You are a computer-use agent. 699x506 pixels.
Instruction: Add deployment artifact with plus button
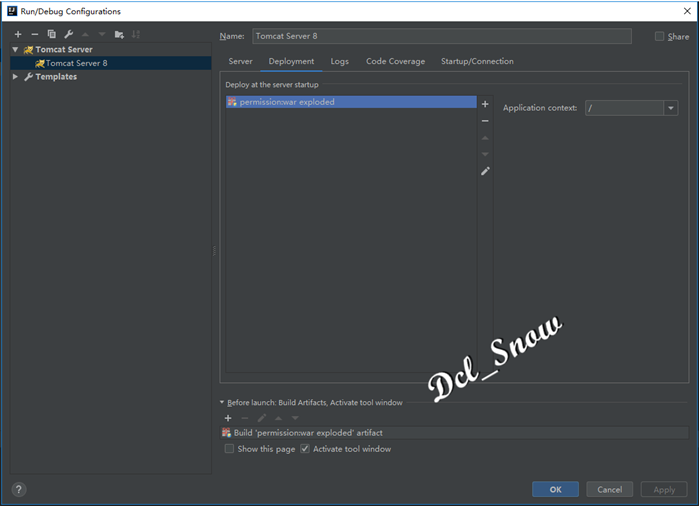485,104
